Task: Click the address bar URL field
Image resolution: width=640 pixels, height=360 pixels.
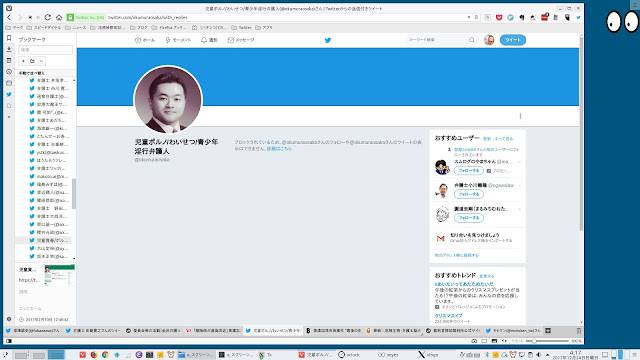Action: 286,18
